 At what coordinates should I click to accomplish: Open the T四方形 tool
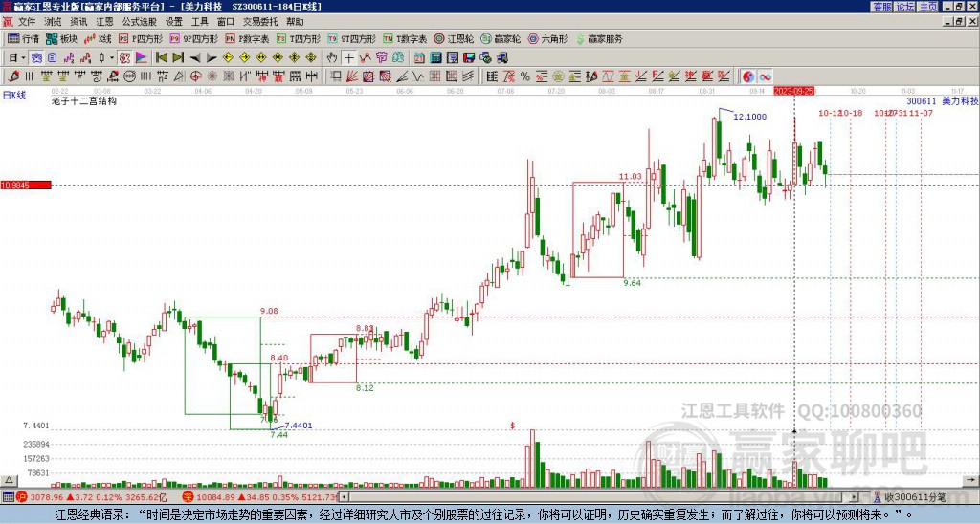(x=299, y=38)
